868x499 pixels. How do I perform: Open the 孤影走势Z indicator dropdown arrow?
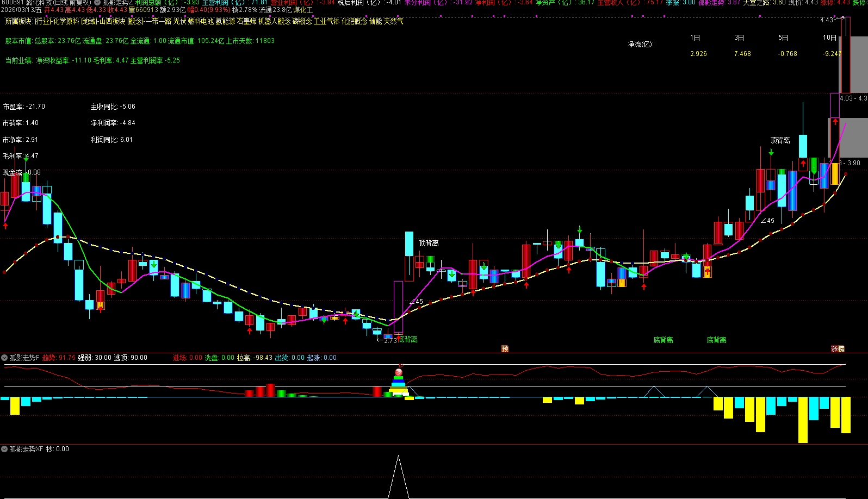[x=97, y=2]
